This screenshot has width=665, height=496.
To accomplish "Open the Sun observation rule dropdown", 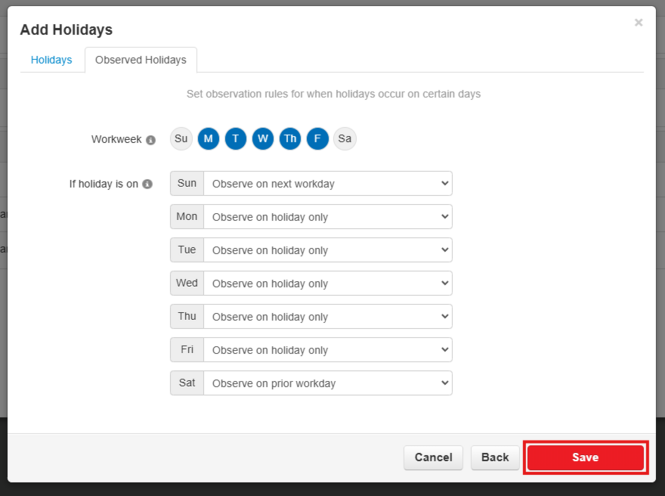I will point(327,184).
